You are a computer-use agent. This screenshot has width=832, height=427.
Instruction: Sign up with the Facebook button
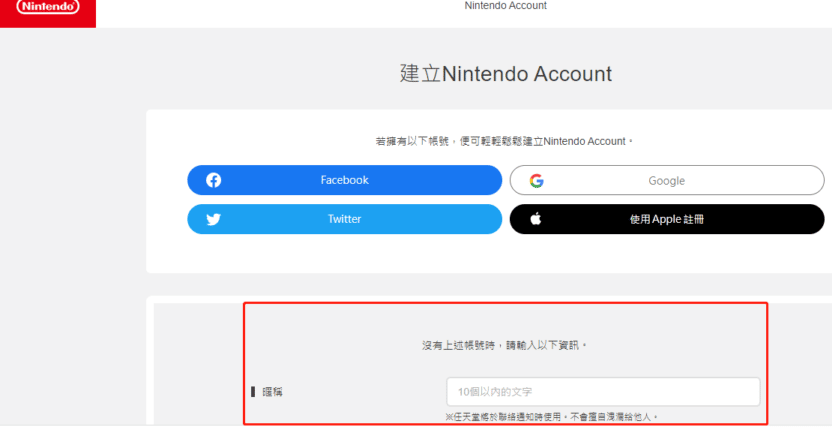click(344, 180)
